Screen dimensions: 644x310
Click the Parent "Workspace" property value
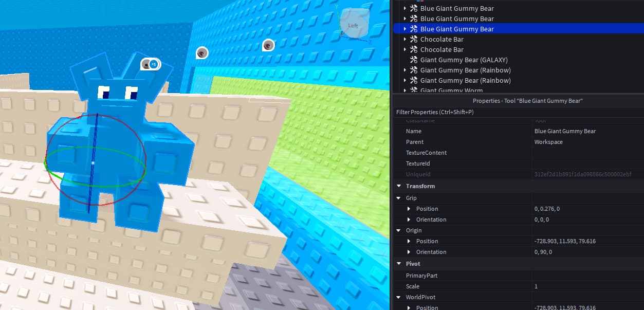(548, 141)
